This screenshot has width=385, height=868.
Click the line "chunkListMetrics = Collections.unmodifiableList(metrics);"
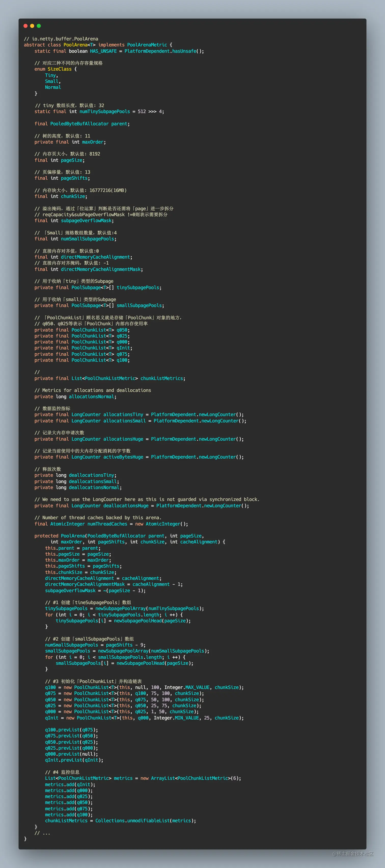click(121, 821)
